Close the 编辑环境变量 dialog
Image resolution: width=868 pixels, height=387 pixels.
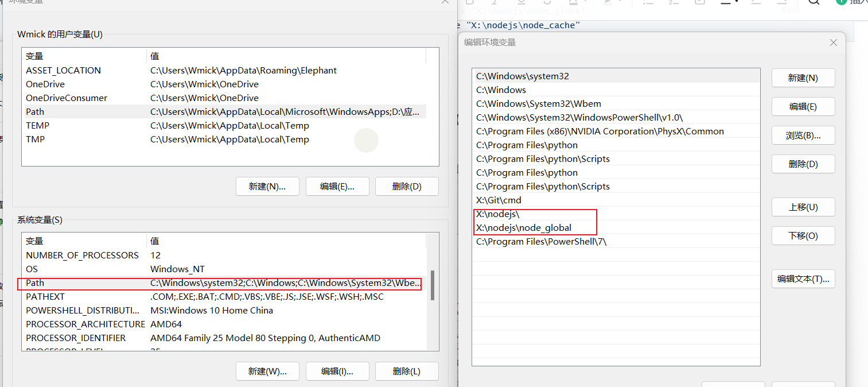[834, 42]
